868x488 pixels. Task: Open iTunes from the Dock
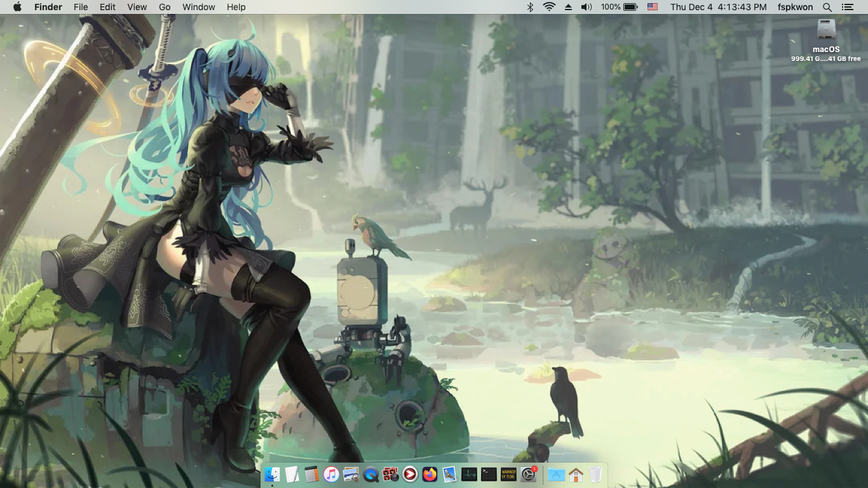[x=331, y=474]
